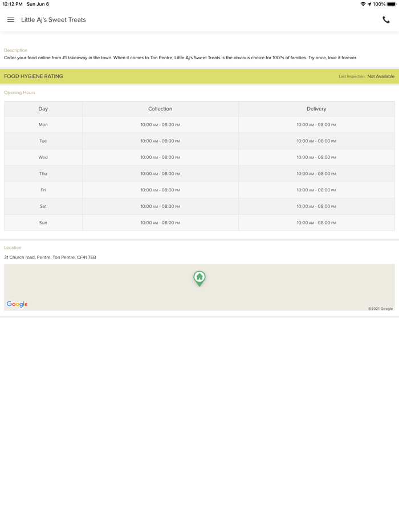This screenshot has height=532, width=399.
Task: Click Saturday's delivery hours cell
Action: [316, 206]
